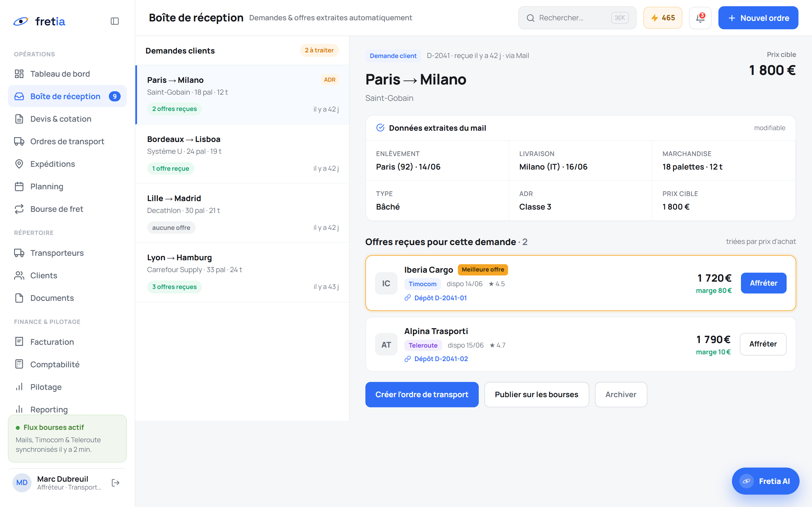Open notifications bell with red badge
Viewport: 812px width, 507px height.
click(x=700, y=18)
